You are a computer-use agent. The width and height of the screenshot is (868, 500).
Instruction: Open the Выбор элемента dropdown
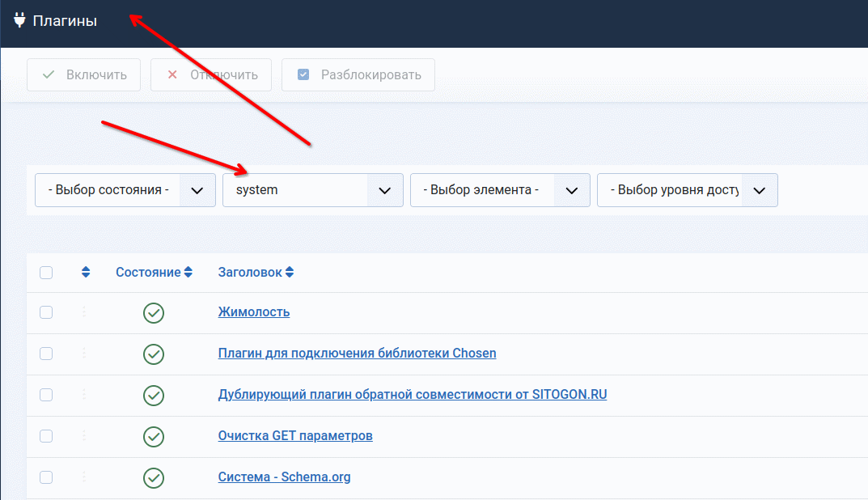pos(500,190)
